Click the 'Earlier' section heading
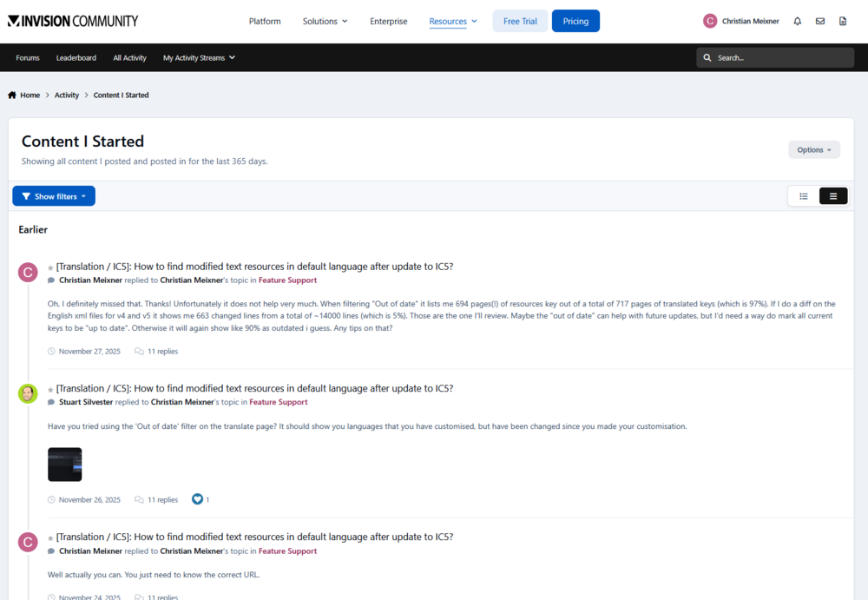Viewport: 868px width, 600px height. point(33,229)
